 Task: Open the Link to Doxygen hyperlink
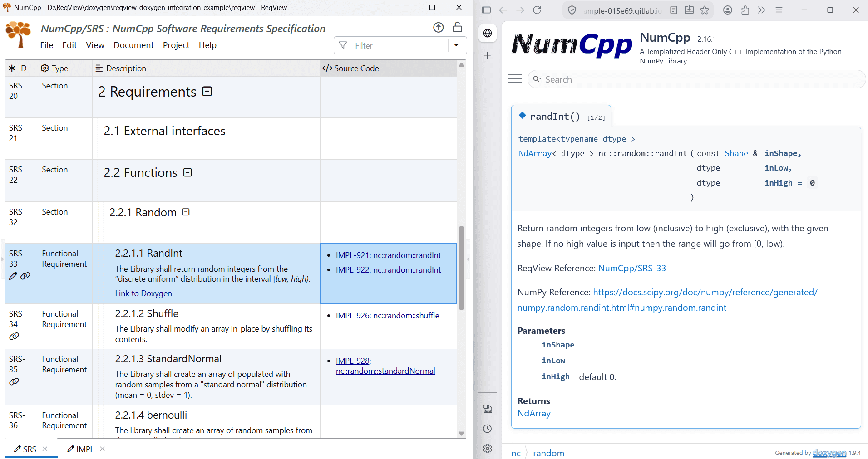pyautogui.click(x=143, y=293)
